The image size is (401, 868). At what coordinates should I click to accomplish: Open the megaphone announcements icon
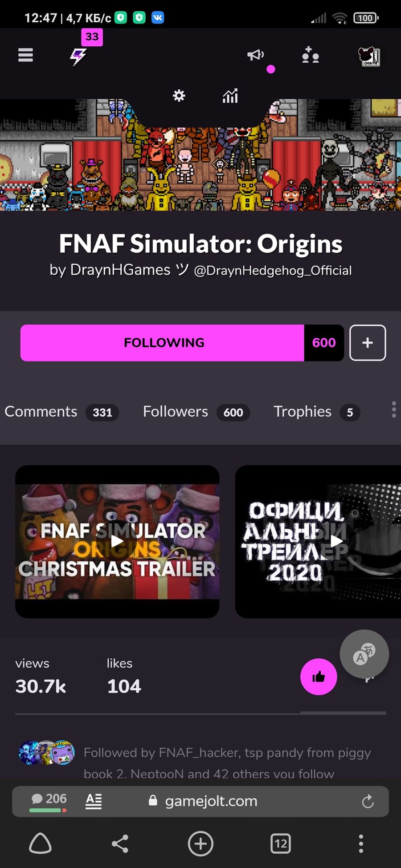(256, 55)
